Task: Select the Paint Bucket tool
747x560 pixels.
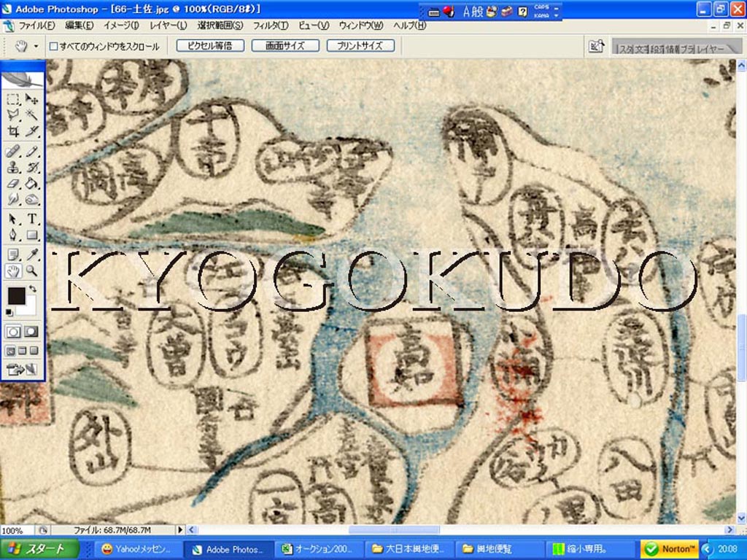Action: point(31,183)
